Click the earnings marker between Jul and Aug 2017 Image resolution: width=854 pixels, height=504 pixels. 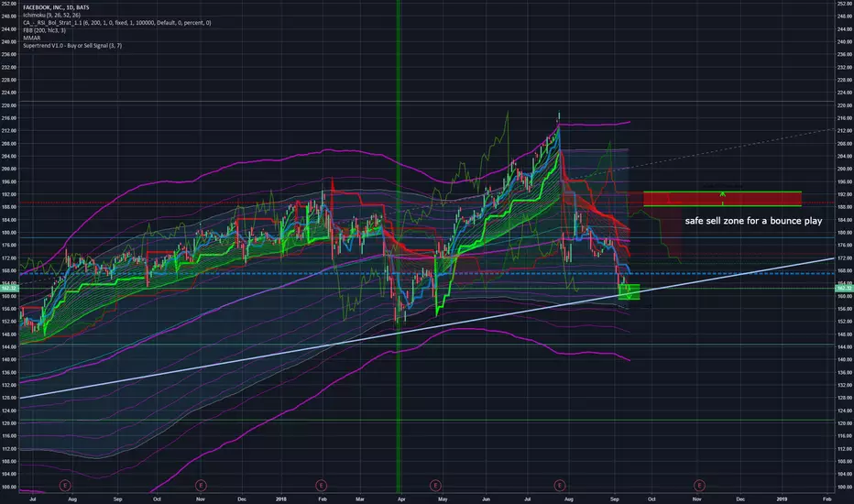65,485
